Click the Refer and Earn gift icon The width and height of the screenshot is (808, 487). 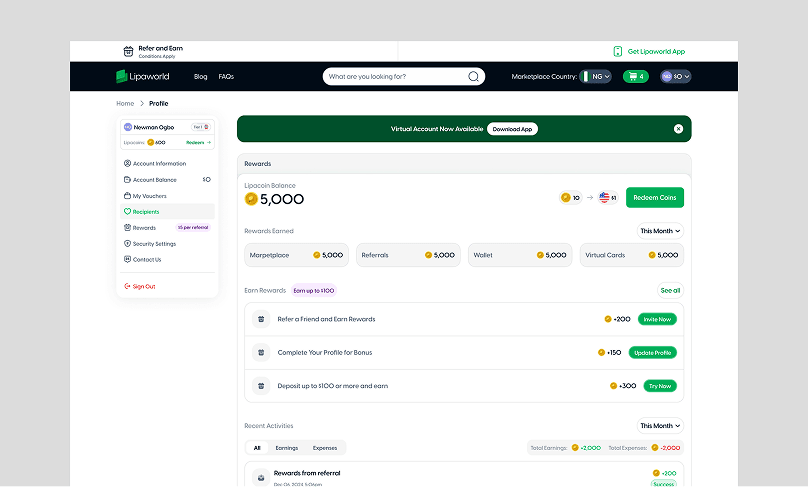click(x=128, y=51)
